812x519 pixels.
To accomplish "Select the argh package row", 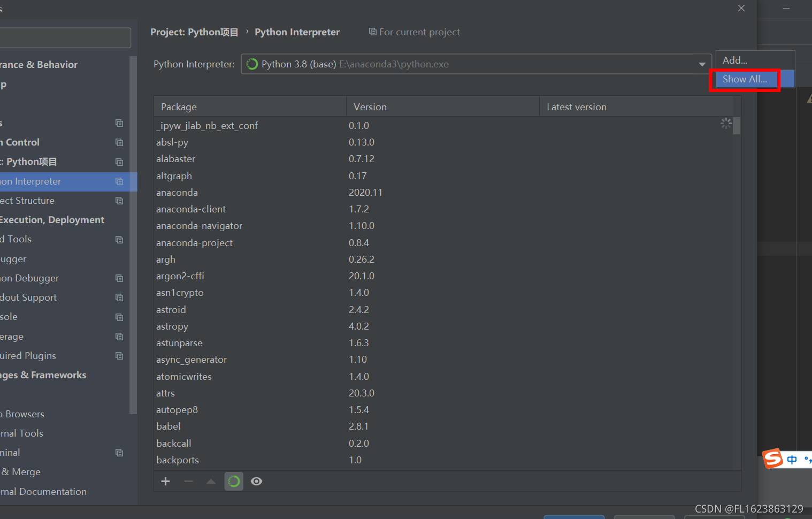I will 443,259.
